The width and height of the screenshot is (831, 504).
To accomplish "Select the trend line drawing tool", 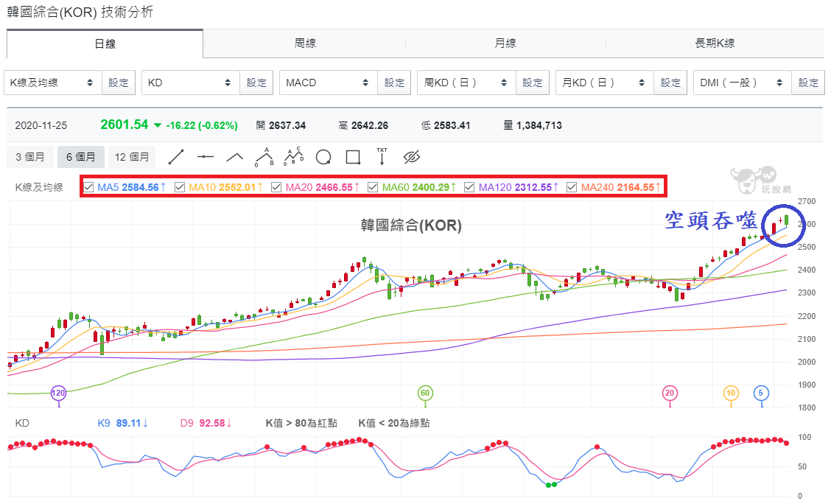I will [176, 157].
